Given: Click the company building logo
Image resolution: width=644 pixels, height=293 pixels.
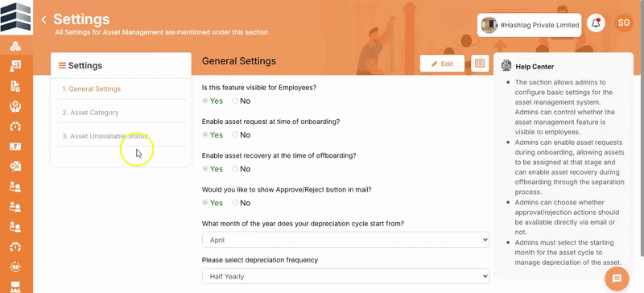Looking at the screenshot, I should (16, 16).
